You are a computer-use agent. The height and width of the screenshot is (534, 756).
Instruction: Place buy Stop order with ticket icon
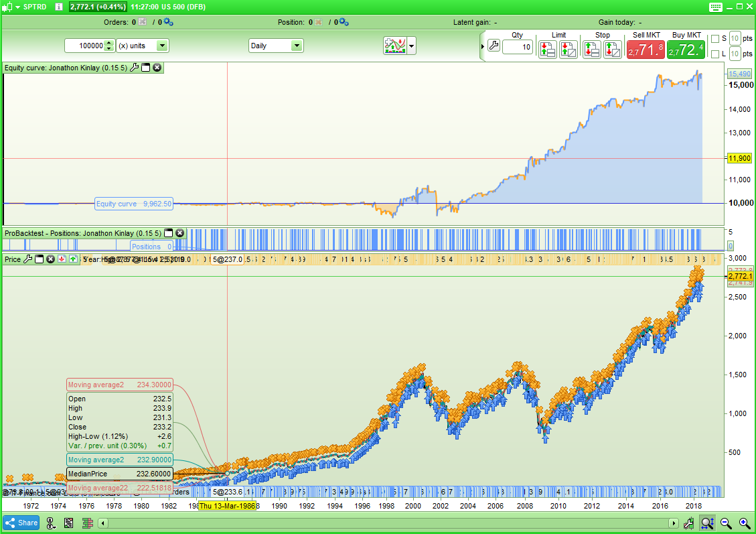click(591, 49)
